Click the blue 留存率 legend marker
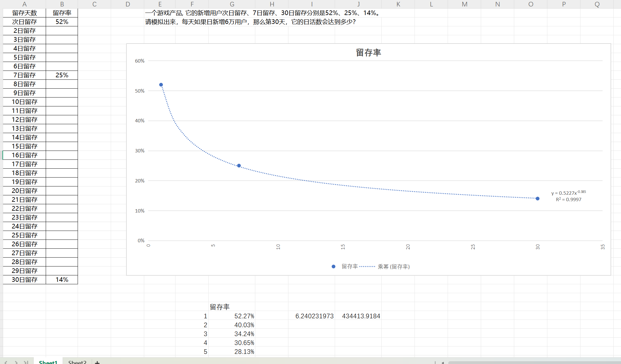621x364 pixels. pyautogui.click(x=333, y=266)
